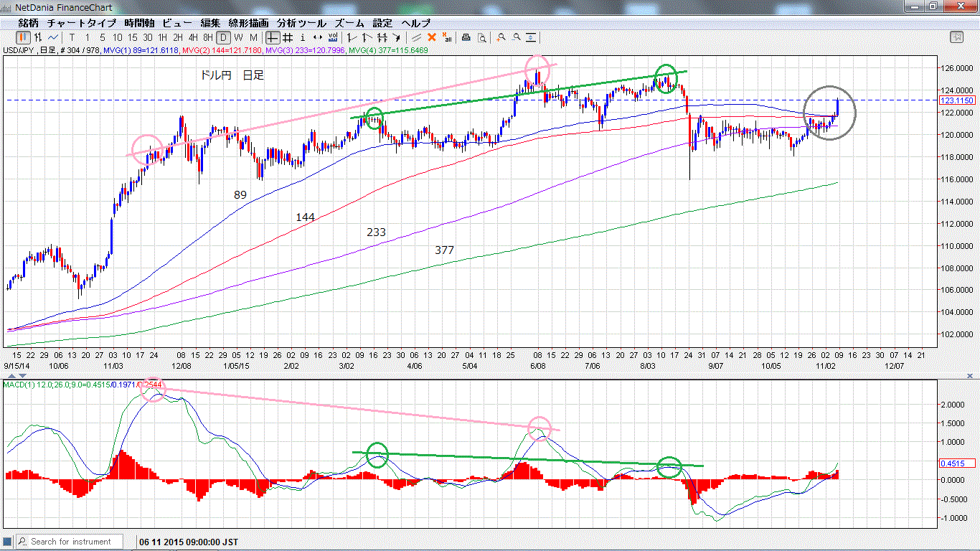Click the info (i) icon
Viewport: 980px width, 551px height.
[x=303, y=37]
